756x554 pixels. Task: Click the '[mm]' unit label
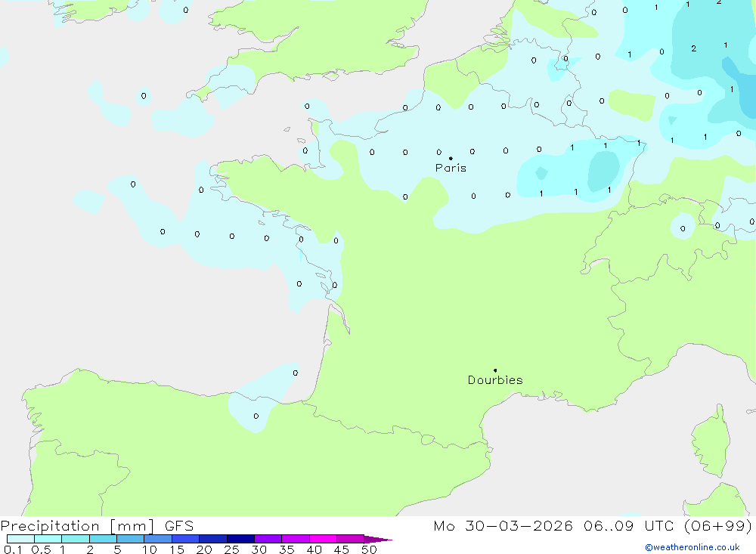click(x=132, y=526)
